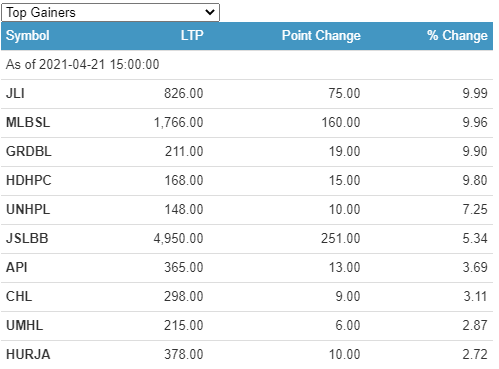
Task: Click the HURJA stock symbol
Action: tap(28, 355)
